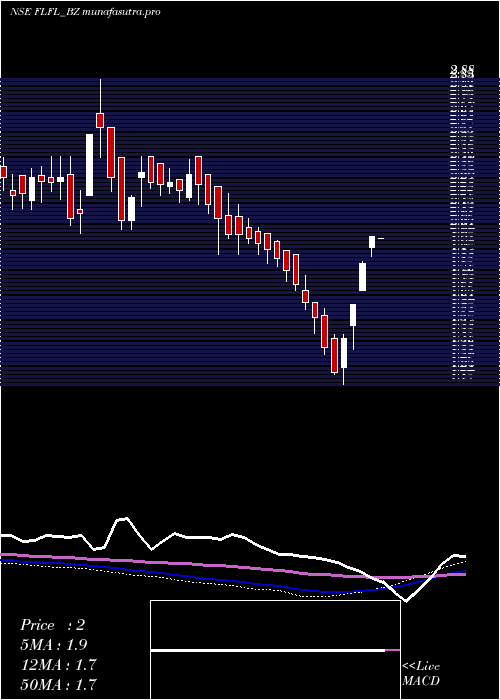Click the 'NSE FLFL_BZ munafasutra.pro' chart title
The width and height of the screenshot is (500, 700).
click(x=85, y=12)
